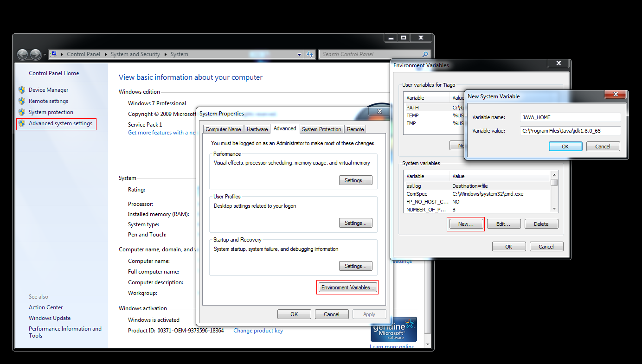Screen dimensions: 642x364
Task: Open the System Protection tab
Action: (321, 129)
